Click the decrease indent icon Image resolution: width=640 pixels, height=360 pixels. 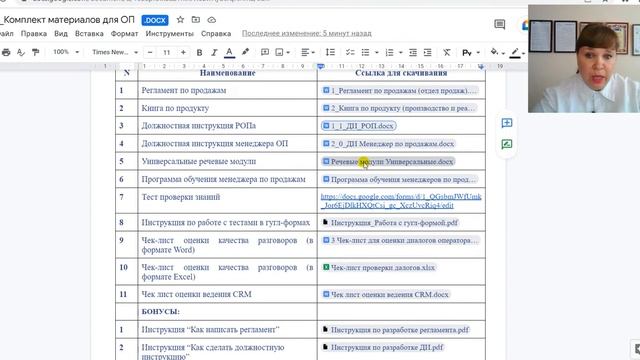coord(413,52)
